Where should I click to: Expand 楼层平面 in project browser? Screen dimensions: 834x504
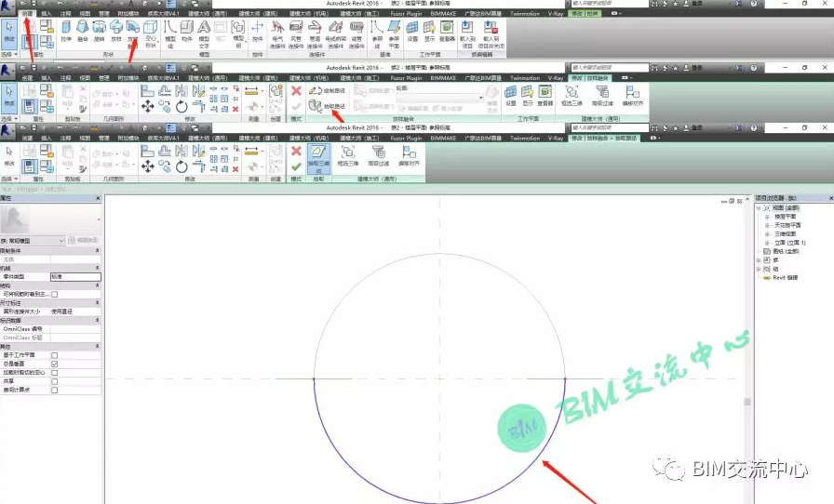(x=767, y=217)
